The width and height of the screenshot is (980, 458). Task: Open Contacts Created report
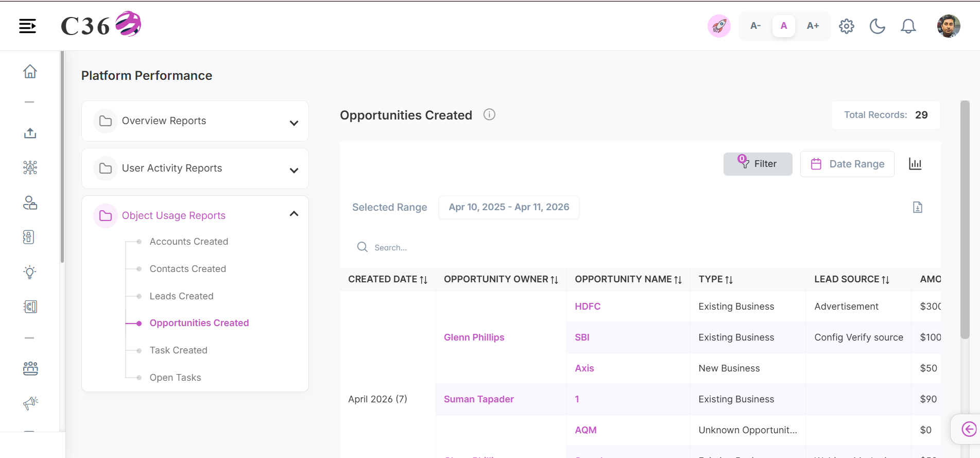[x=187, y=269]
